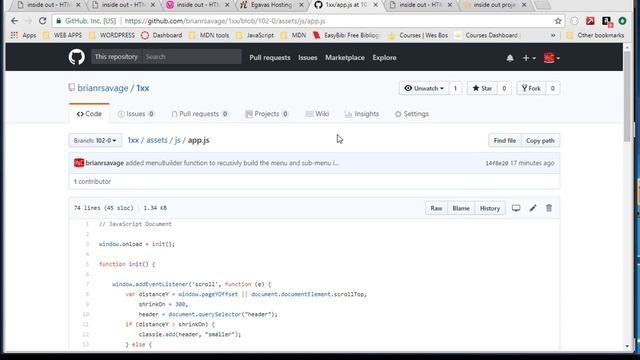Screen dimensions: 640x360
Task: Open the EasyBib bookmark
Action: [346, 36]
